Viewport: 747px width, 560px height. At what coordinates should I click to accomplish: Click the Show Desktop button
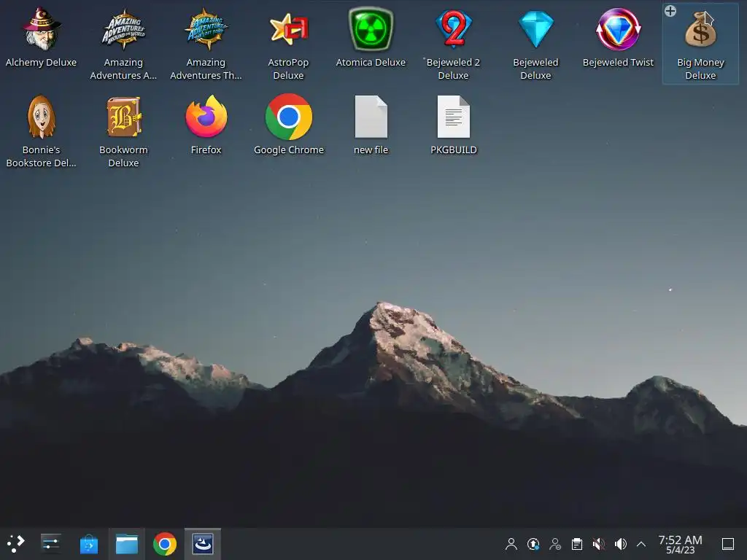pos(728,544)
